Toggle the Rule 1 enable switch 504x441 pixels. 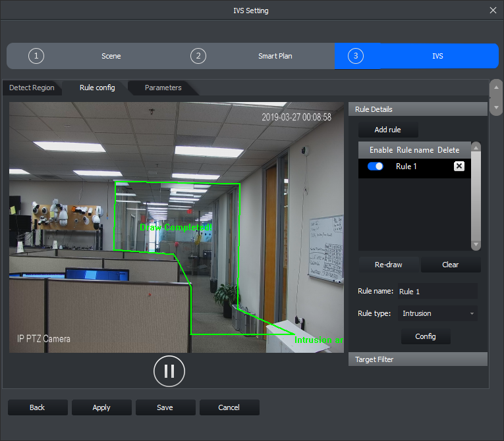click(376, 167)
